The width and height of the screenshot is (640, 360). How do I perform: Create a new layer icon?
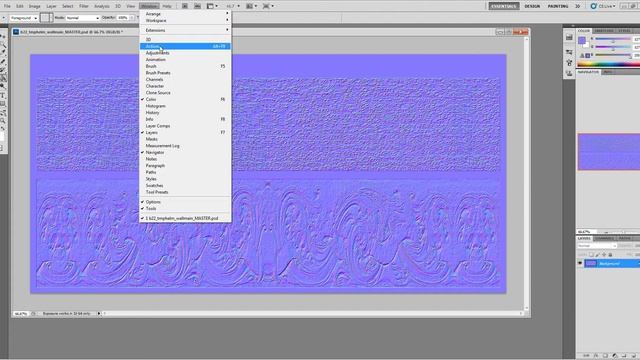point(634,356)
